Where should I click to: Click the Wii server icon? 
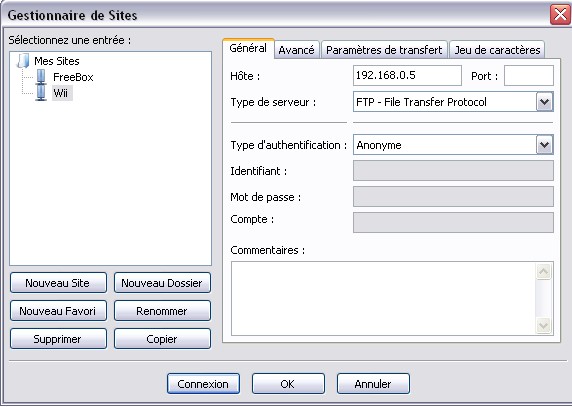point(41,93)
